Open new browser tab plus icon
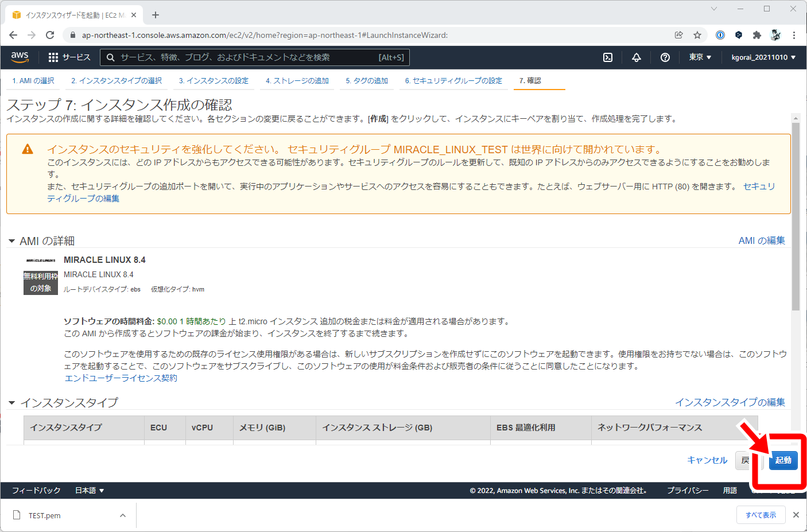This screenshot has width=807, height=532. click(156, 15)
